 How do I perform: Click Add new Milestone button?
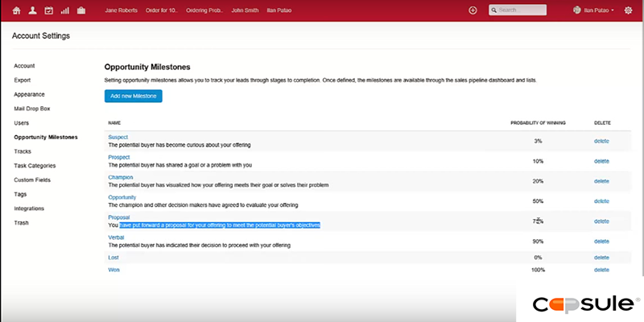[134, 96]
